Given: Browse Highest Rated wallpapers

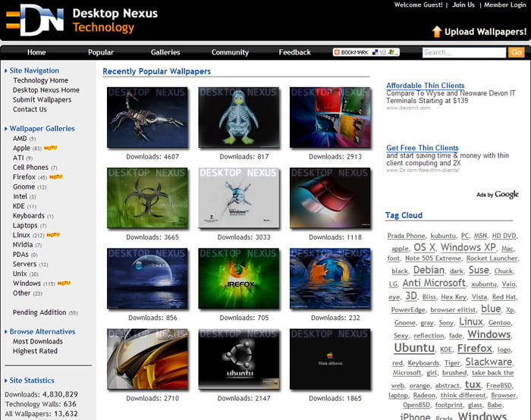Looking at the screenshot, I should click(35, 351).
